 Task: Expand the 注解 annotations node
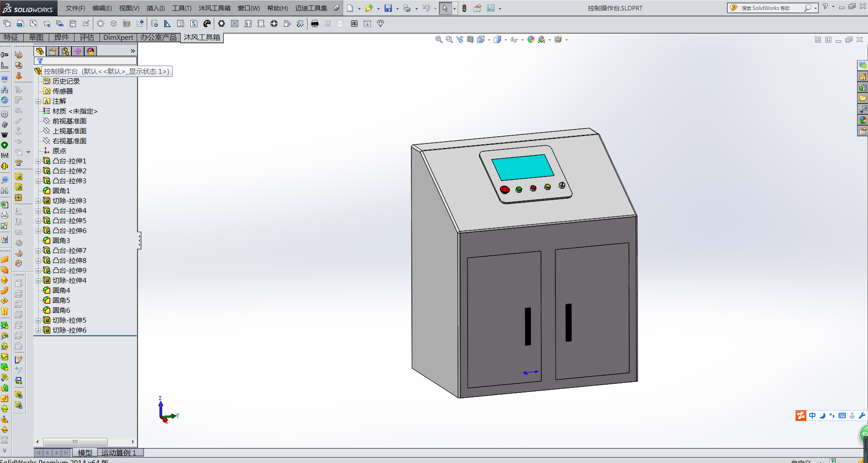(x=39, y=101)
